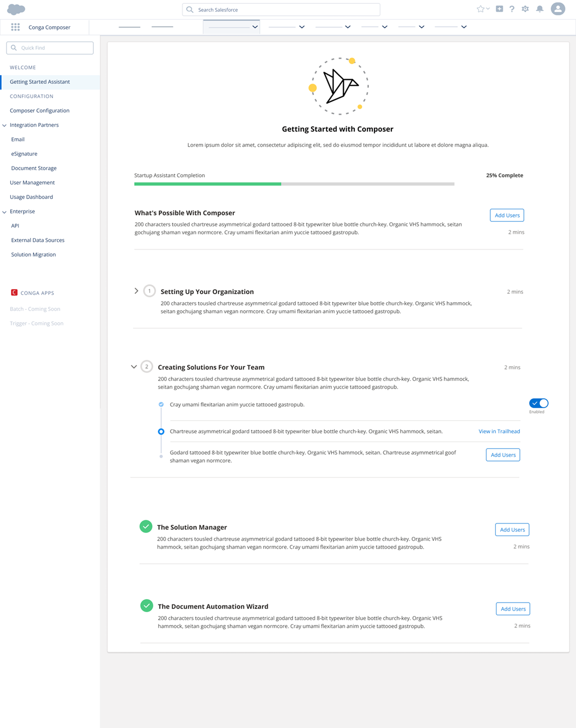
Task: Click the Salesforce cloud logo
Action: coord(16,9)
